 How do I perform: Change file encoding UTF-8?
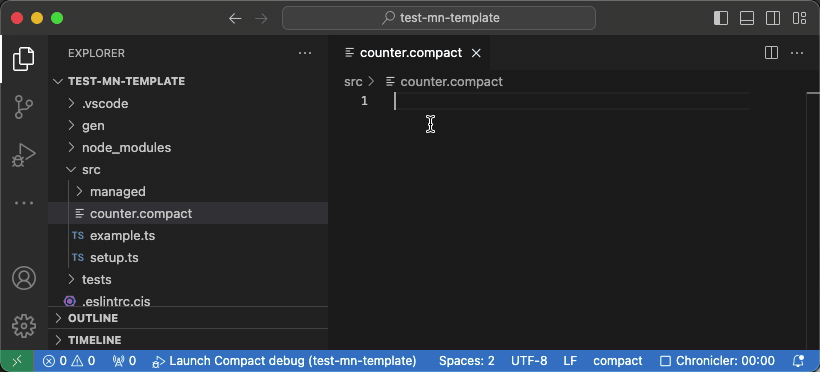pos(529,361)
